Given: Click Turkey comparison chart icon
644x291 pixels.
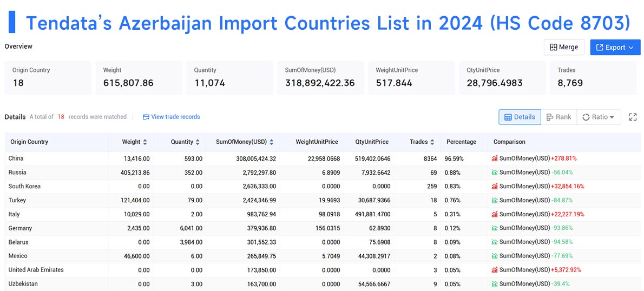Looking at the screenshot, I should 495,200.
